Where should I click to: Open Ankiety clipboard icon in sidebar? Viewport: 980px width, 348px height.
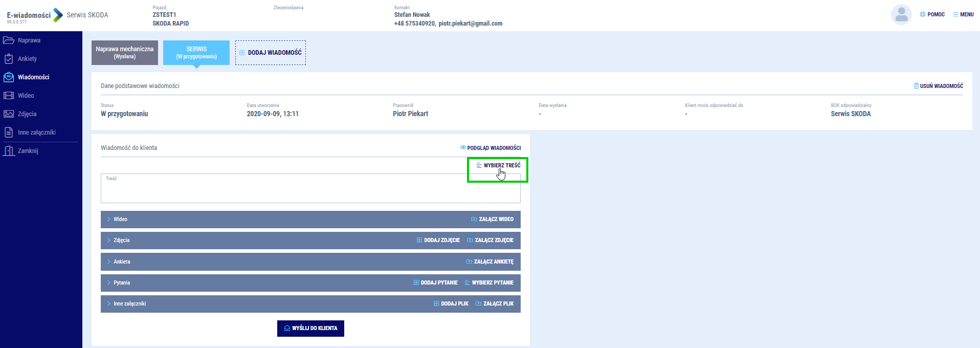9,59
